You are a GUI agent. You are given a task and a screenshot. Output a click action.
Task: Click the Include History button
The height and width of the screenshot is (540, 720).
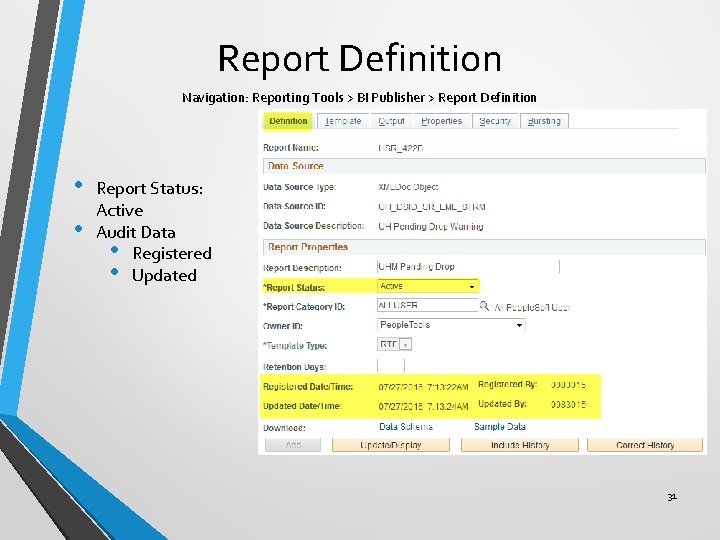pyautogui.click(x=520, y=445)
